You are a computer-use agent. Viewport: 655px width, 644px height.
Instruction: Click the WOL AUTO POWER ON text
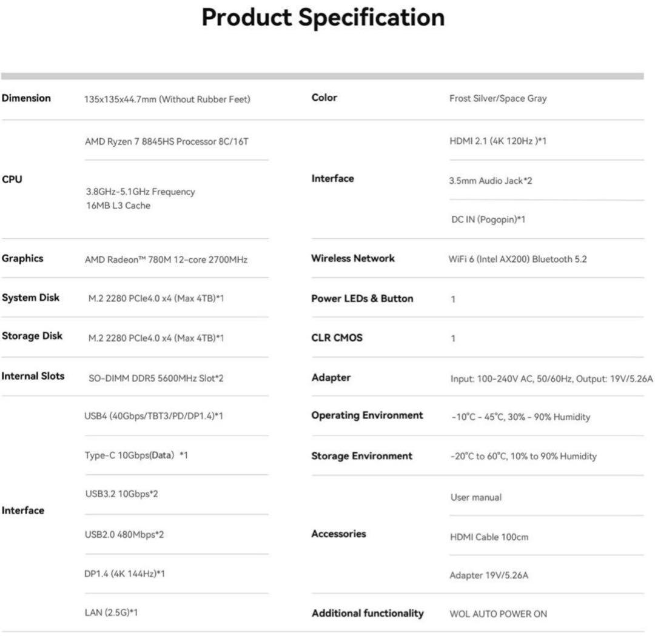coord(498,614)
